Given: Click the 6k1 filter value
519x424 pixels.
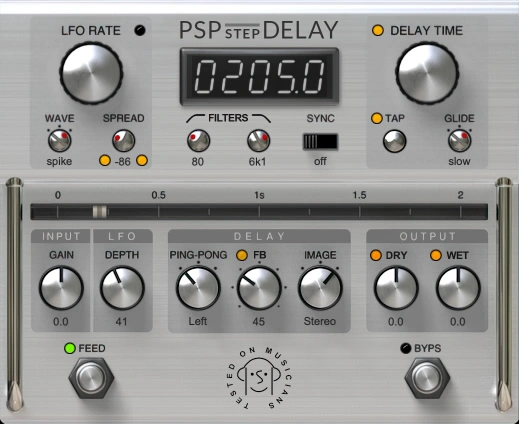Looking at the screenshot, I should click(258, 162).
